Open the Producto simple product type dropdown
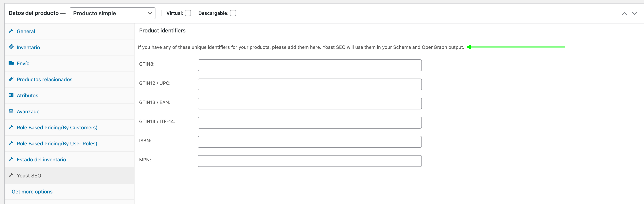644x204 pixels. coord(113,13)
